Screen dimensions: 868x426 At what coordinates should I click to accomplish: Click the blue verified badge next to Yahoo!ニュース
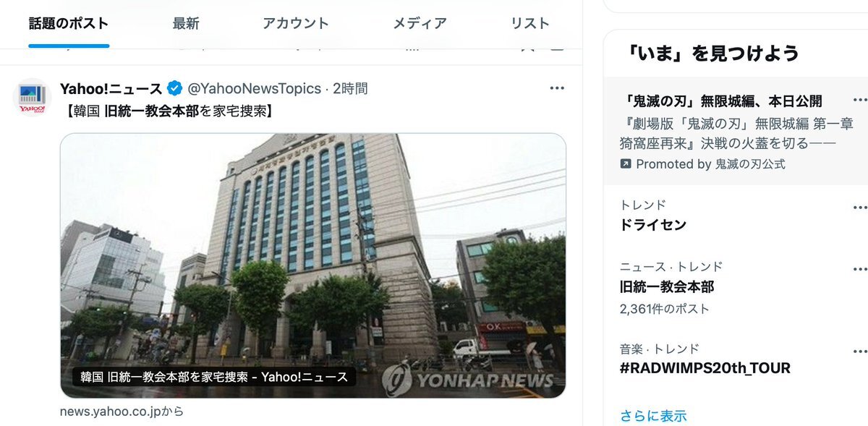[174, 88]
